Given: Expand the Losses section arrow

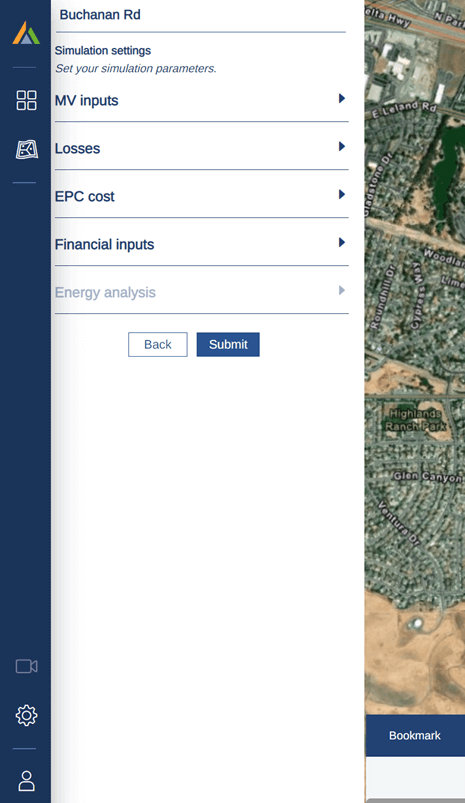Looking at the screenshot, I should tap(342, 146).
